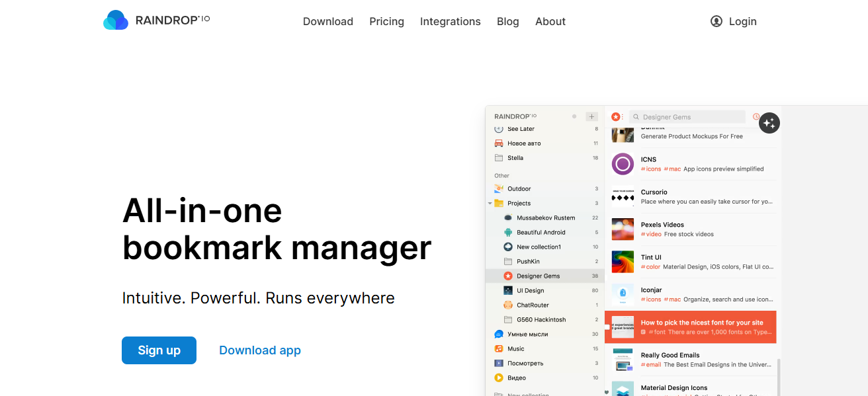The image size is (868, 396).
Task: Open 'How to pick the nicest font' title
Action: coord(702,323)
